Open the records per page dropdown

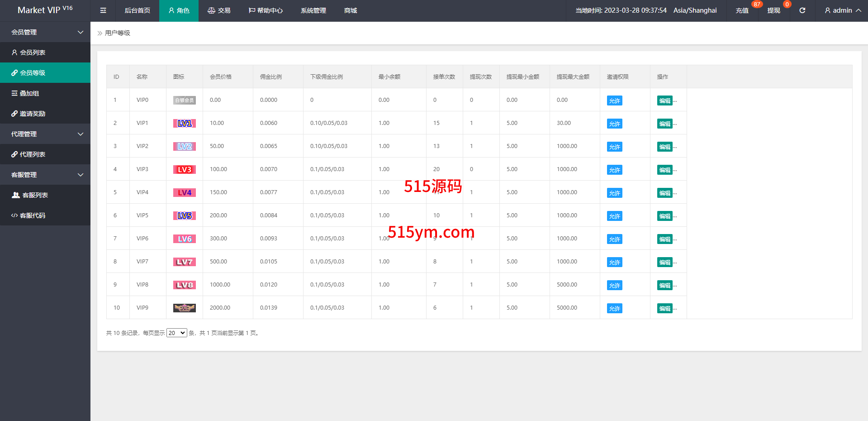[x=176, y=333]
